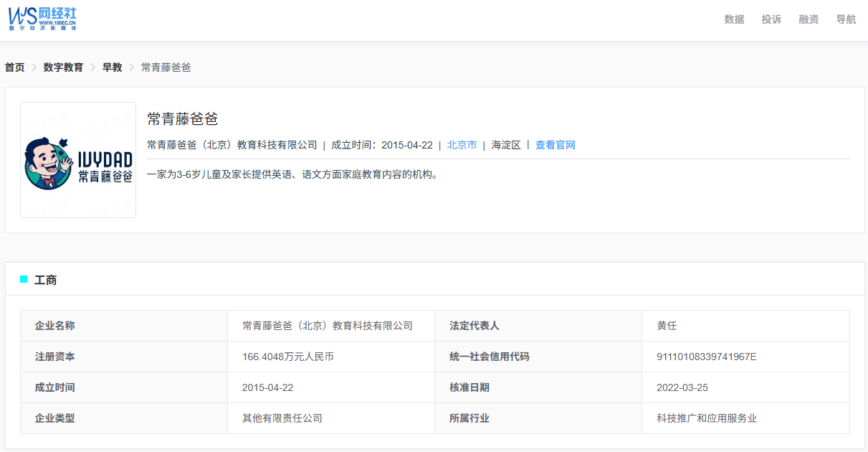The height and width of the screenshot is (452, 868).
Task: Select credit code 91110108339741967E
Action: pos(707,357)
